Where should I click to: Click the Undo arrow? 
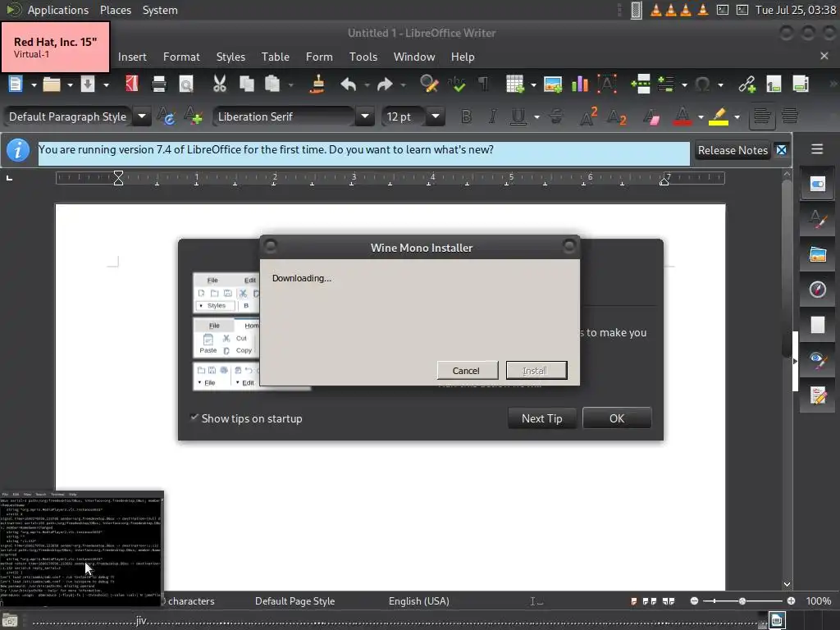pos(348,84)
